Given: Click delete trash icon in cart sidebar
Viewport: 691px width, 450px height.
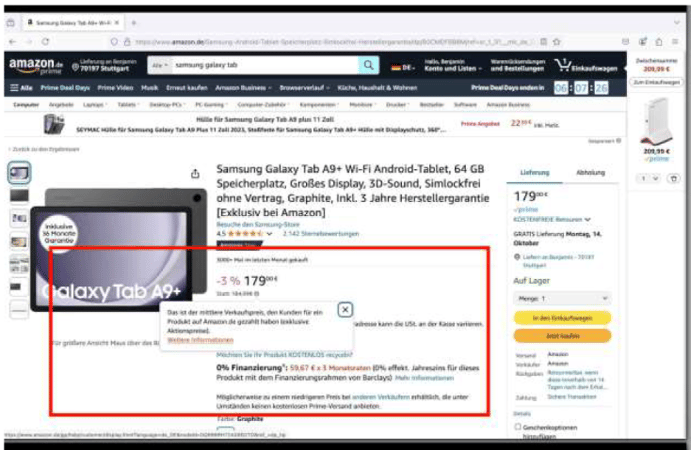Looking at the screenshot, I should [673, 179].
